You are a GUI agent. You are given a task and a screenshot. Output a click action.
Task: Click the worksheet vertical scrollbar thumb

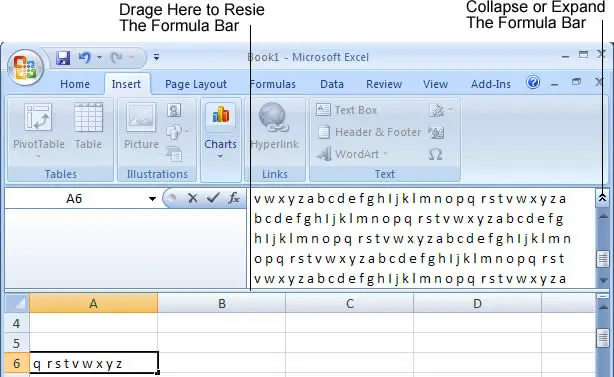coord(603,337)
